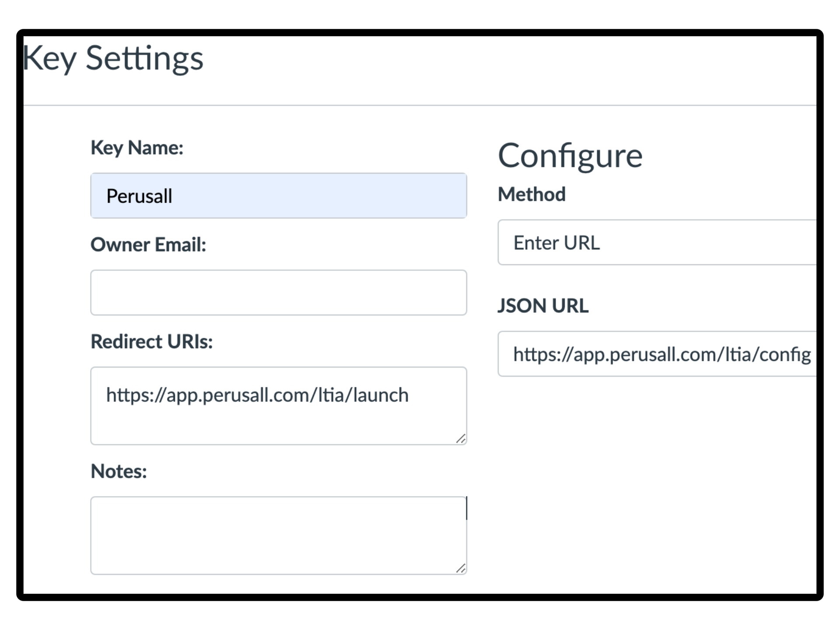The image size is (840, 630).
Task: Click the Key Name field containing Perusall
Action: (x=278, y=196)
